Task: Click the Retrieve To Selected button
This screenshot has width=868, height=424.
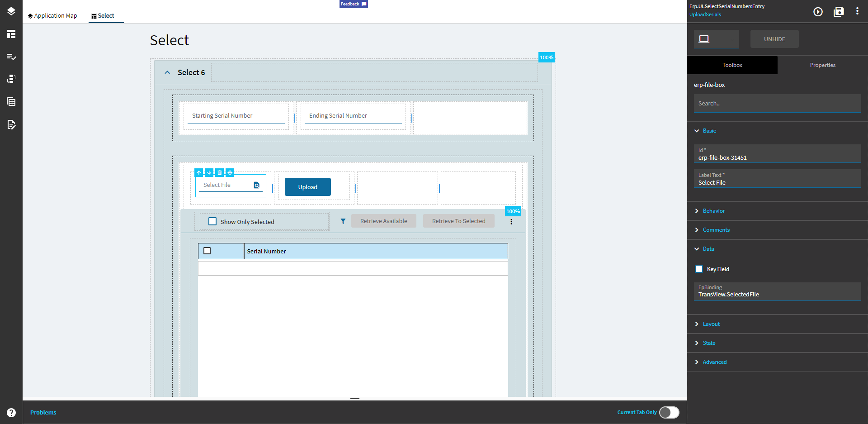Action: pyautogui.click(x=459, y=221)
